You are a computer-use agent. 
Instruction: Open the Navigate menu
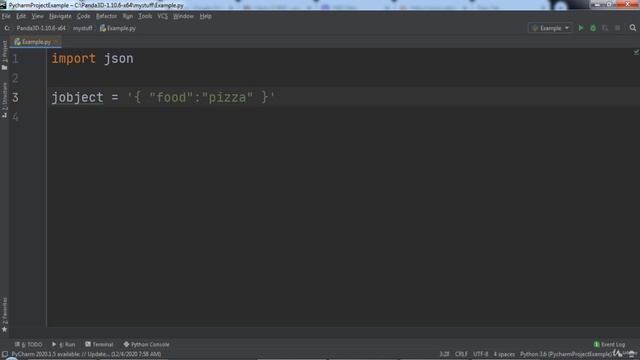click(x=60, y=16)
